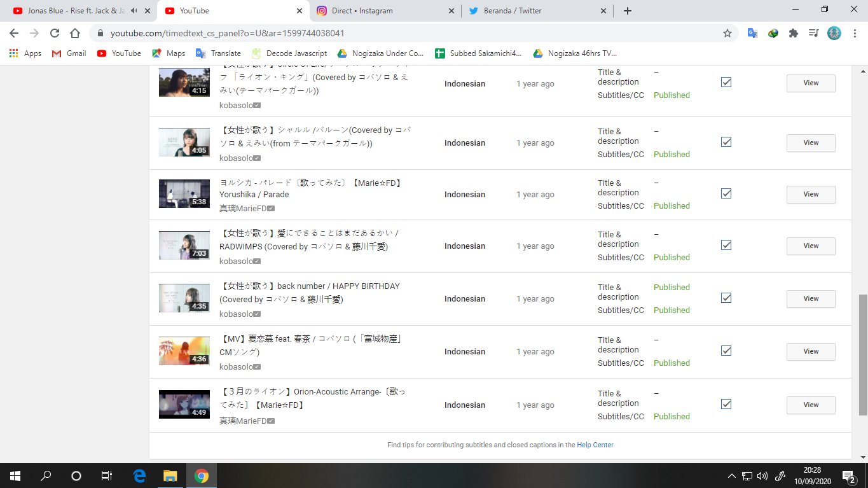Click View button for RADWIMPS cover row

pos(811,246)
